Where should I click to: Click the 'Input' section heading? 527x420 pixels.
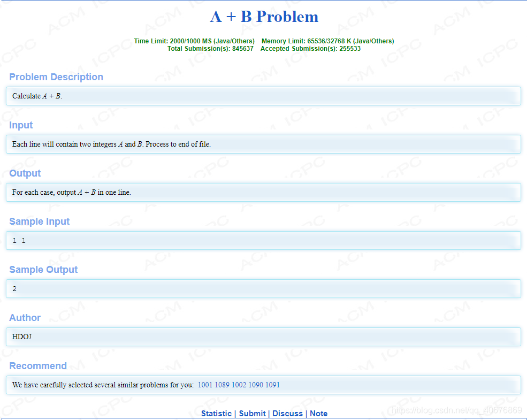pyautogui.click(x=21, y=125)
